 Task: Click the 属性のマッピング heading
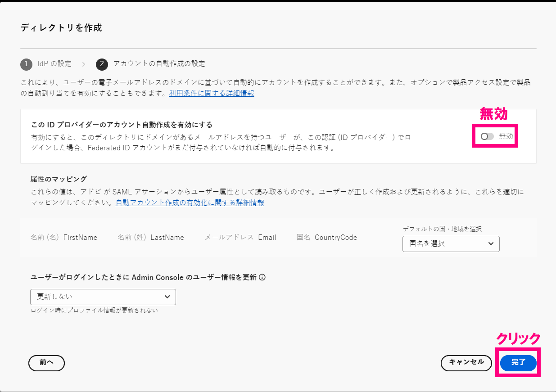point(59,179)
